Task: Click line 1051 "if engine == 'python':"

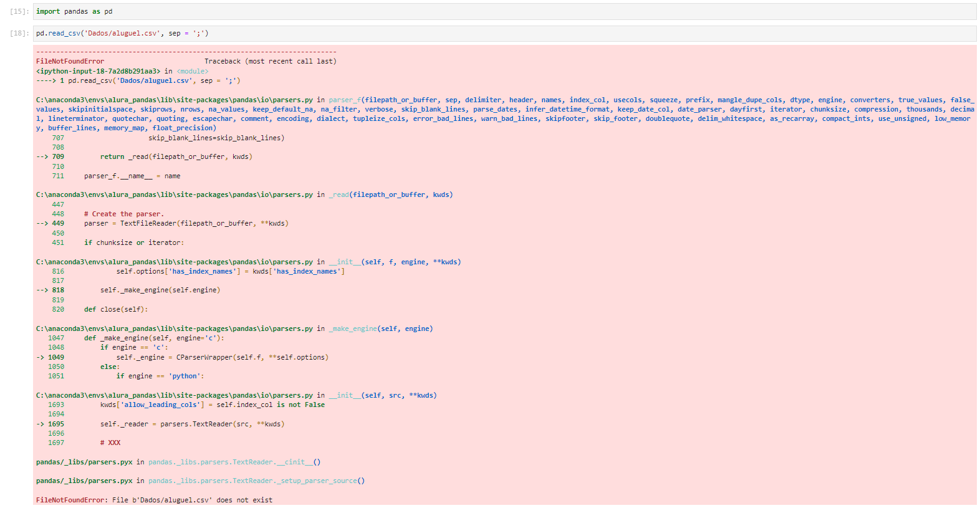Action: click(160, 376)
